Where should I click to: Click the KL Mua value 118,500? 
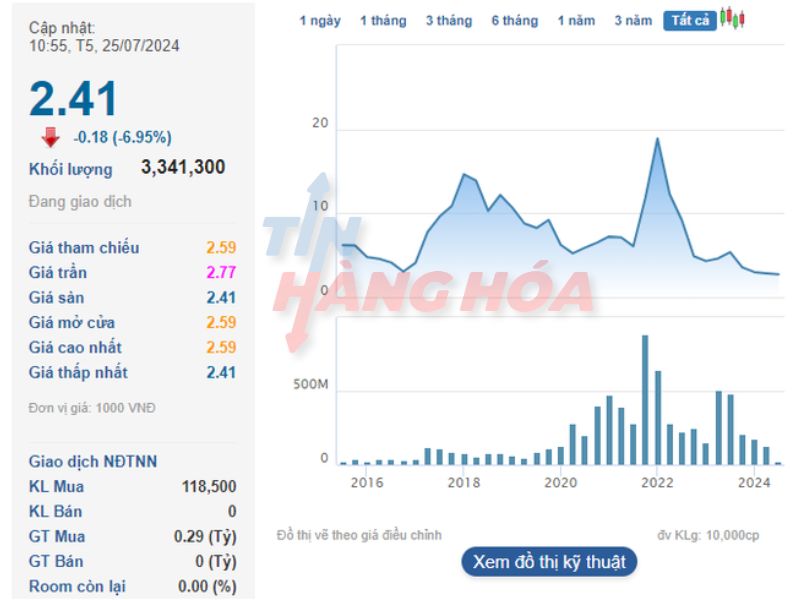point(209,487)
